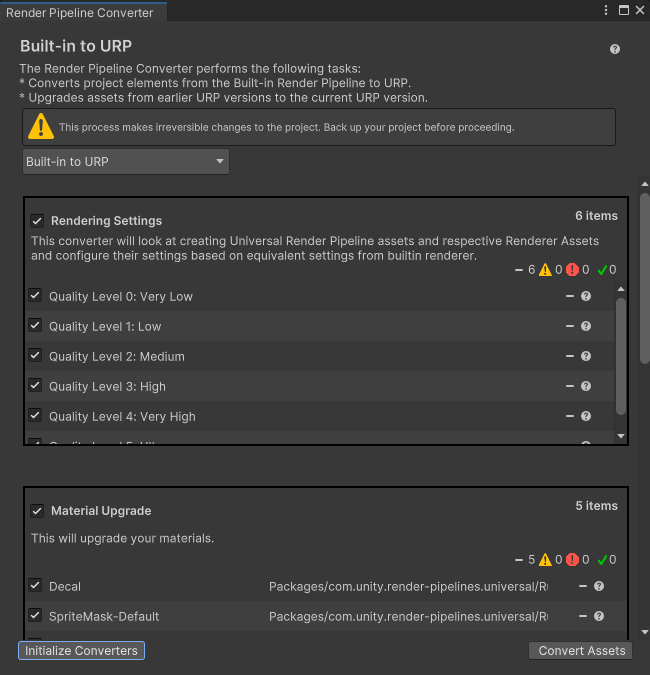Click help icon for Quality Level 3: High
Image resolution: width=650 pixels, height=675 pixels.
pos(586,386)
